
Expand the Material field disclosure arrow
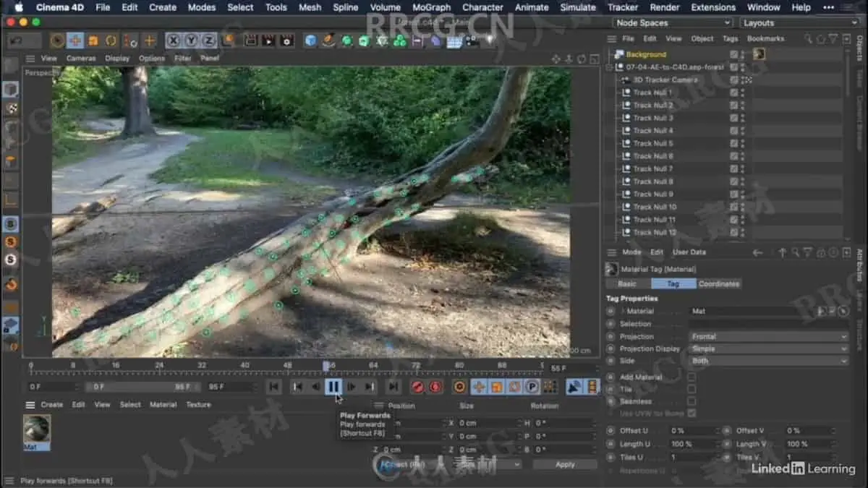click(623, 311)
